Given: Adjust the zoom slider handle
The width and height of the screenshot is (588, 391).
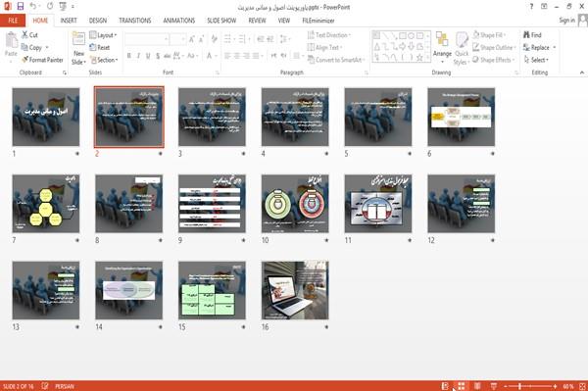Looking at the screenshot, I should click(519, 386).
